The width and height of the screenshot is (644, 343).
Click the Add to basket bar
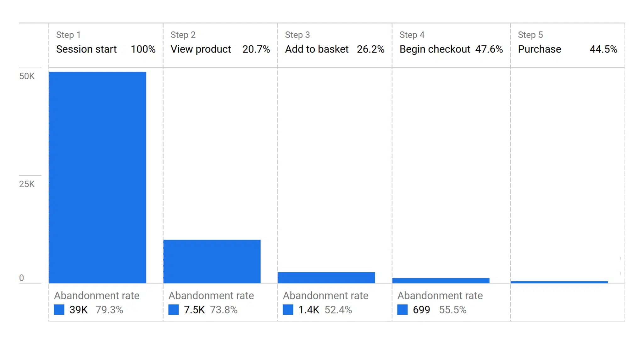pos(326,277)
